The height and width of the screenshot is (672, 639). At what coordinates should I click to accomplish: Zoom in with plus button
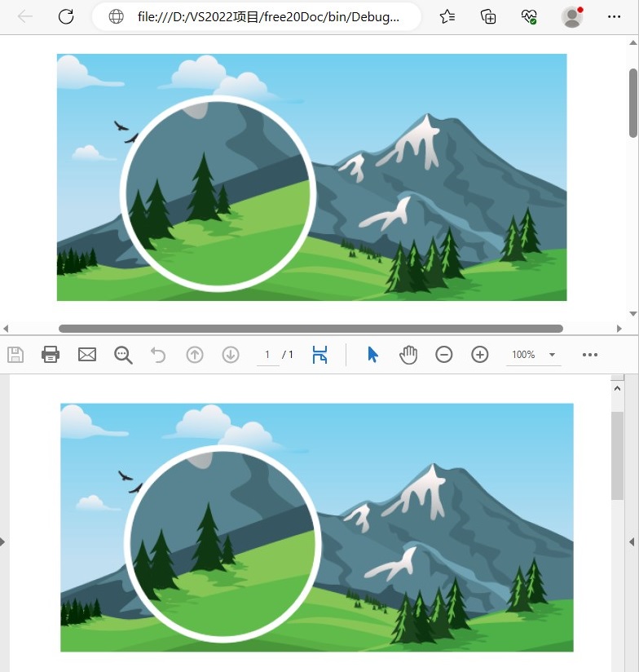(x=480, y=355)
